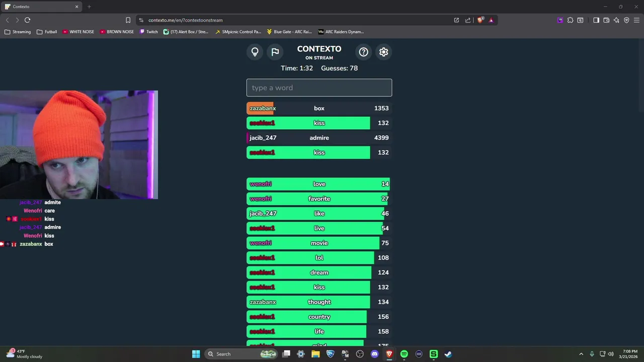644x362 pixels.
Task: Click the 'box' guess row by zazabanx
Action: (319, 108)
